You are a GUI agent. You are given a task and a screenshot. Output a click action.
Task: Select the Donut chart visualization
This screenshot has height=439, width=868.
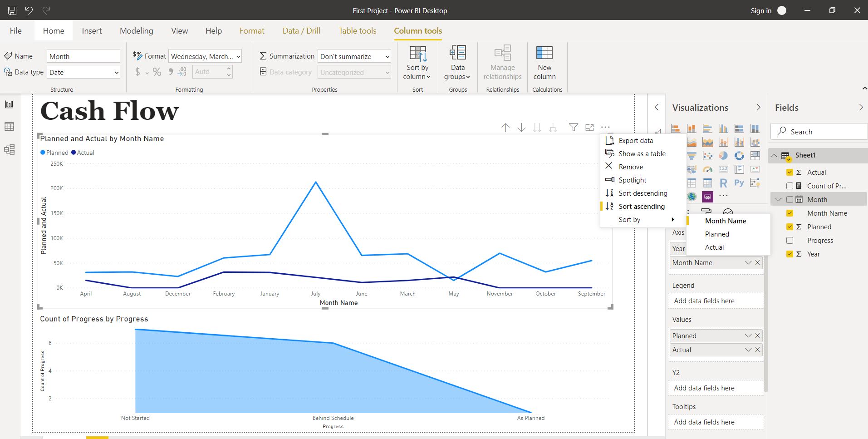coord(739,156)
